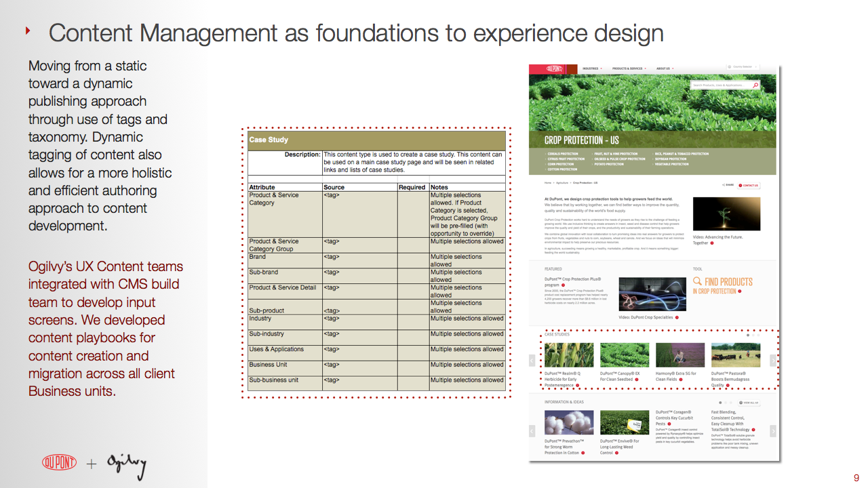
Task: Click the Envive article field image
Action: [x=625, y=422]
